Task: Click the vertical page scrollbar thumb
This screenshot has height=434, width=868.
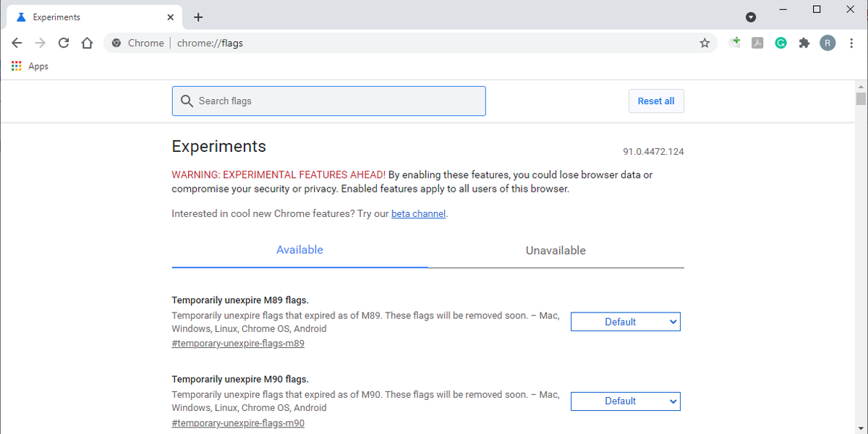Action: coord(861,99)
